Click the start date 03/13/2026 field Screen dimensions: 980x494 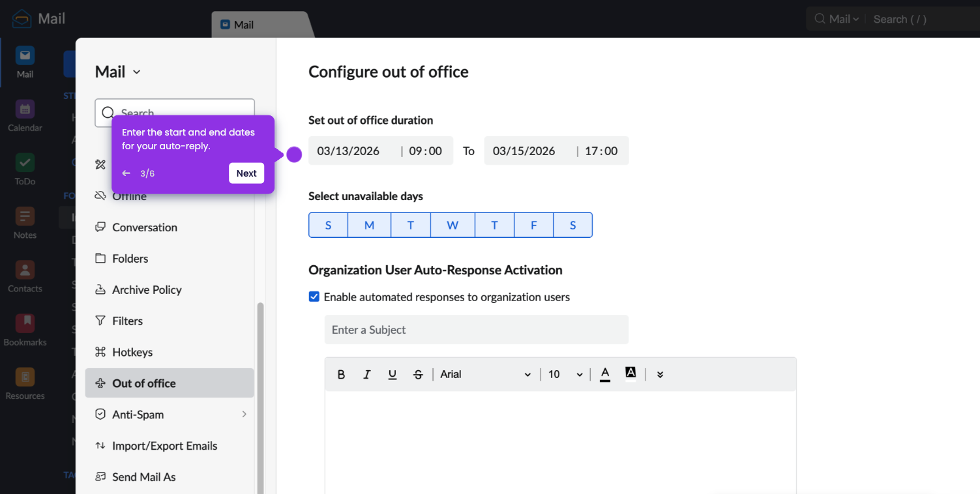pos(349,151)
